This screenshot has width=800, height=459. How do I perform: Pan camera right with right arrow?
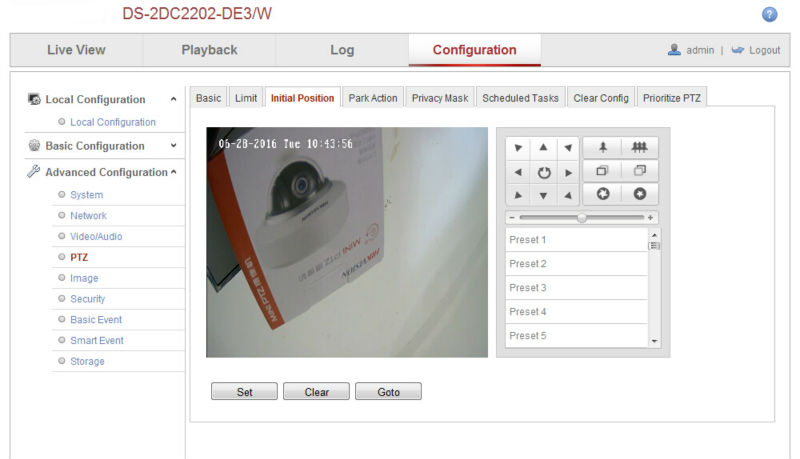pyautogui.click(x=568, y=172)
